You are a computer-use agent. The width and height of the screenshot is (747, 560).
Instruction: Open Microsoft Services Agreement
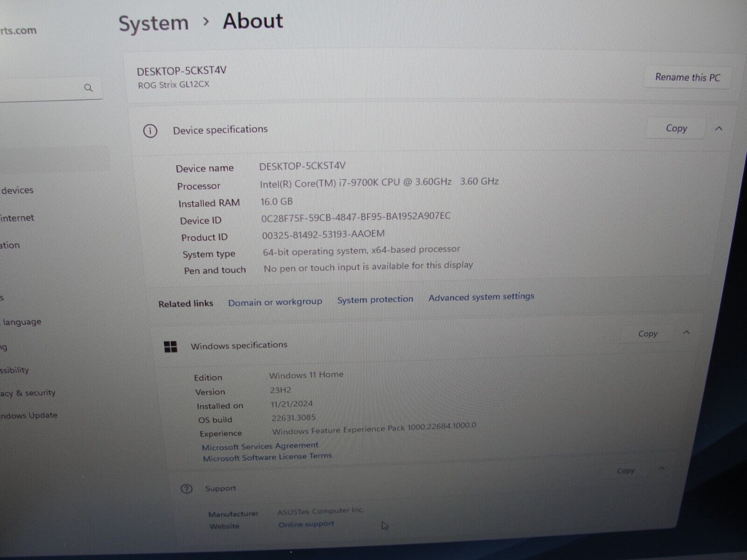point(260,446)
